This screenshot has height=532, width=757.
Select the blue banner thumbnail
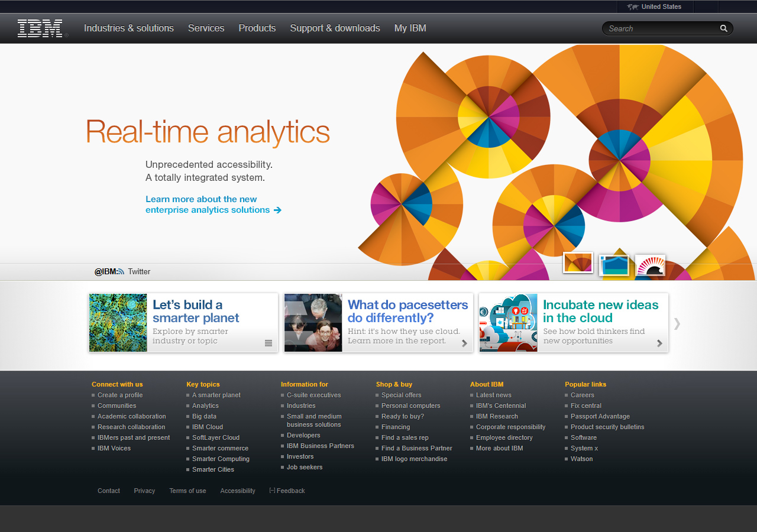614,265
